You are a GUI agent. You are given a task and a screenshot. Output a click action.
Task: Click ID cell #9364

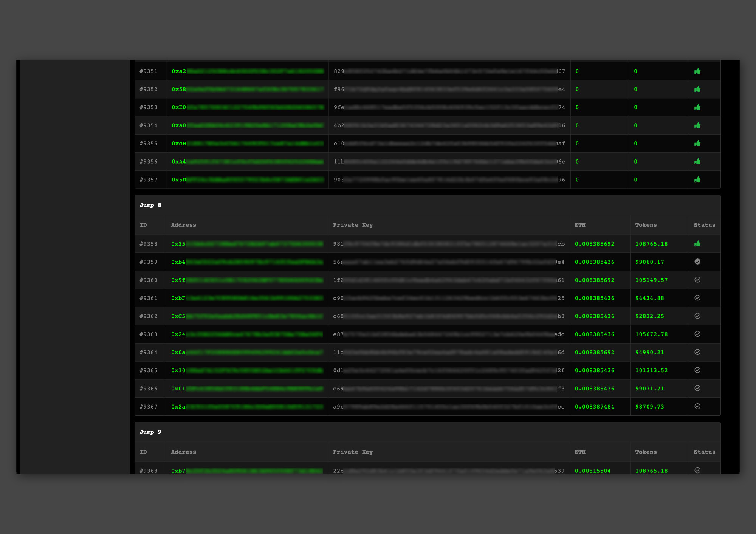point(149,352)
